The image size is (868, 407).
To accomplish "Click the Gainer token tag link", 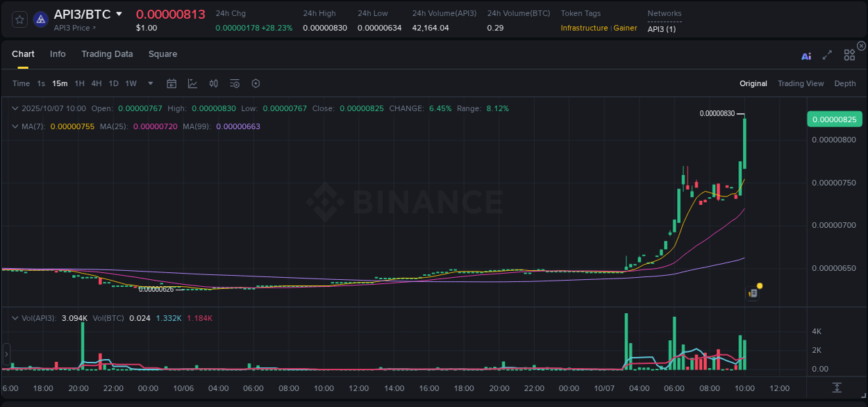I will (625, 28).
